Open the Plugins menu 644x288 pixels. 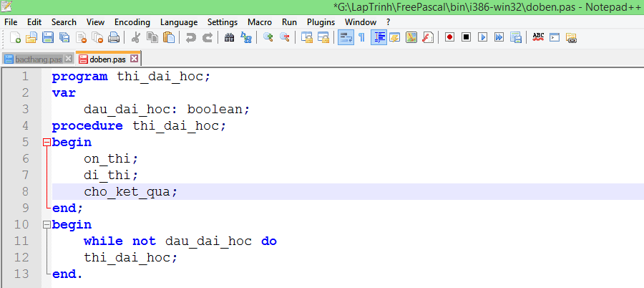coord(321,22)
